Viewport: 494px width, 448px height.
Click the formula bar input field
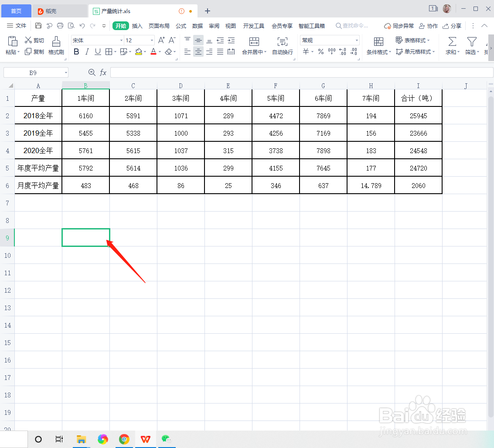302,72
